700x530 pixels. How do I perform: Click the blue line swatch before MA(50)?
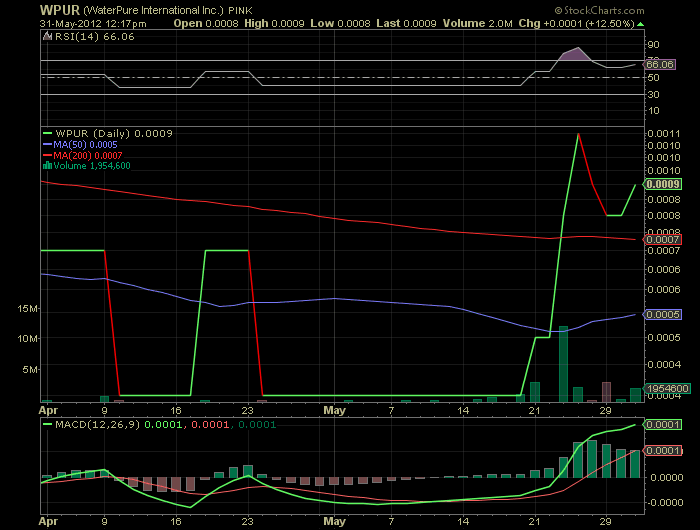[48, 145]
